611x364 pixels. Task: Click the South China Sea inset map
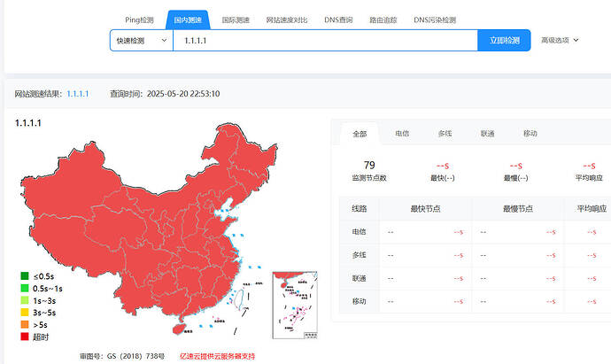click(x=295, y=306)
